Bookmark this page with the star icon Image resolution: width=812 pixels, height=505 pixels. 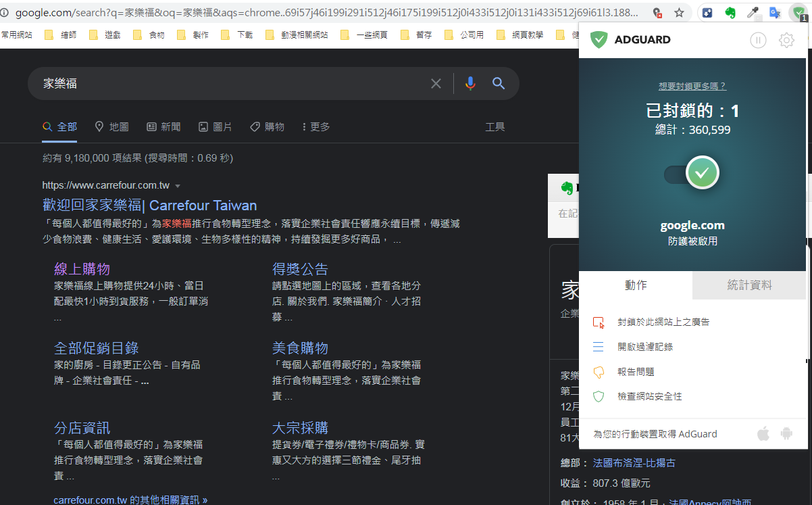679,12
